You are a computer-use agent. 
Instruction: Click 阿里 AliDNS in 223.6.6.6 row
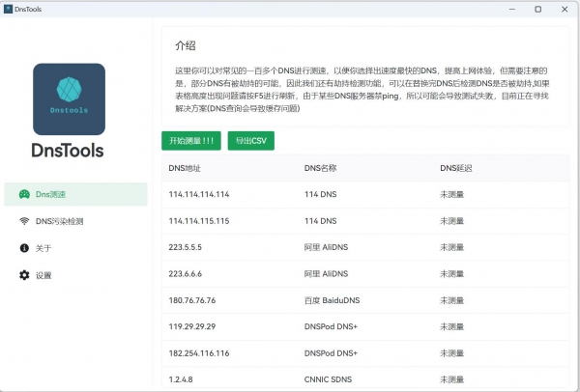click(327, 274)
